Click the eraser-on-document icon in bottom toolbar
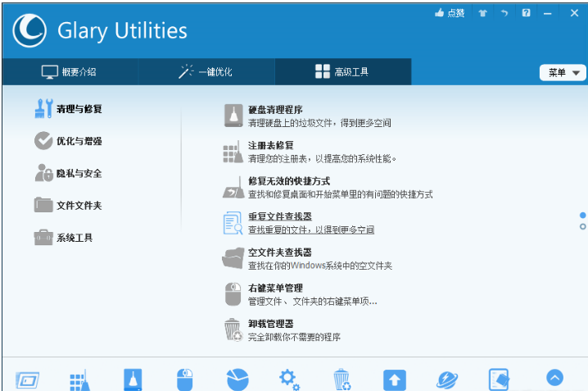 tap(499, 380)
